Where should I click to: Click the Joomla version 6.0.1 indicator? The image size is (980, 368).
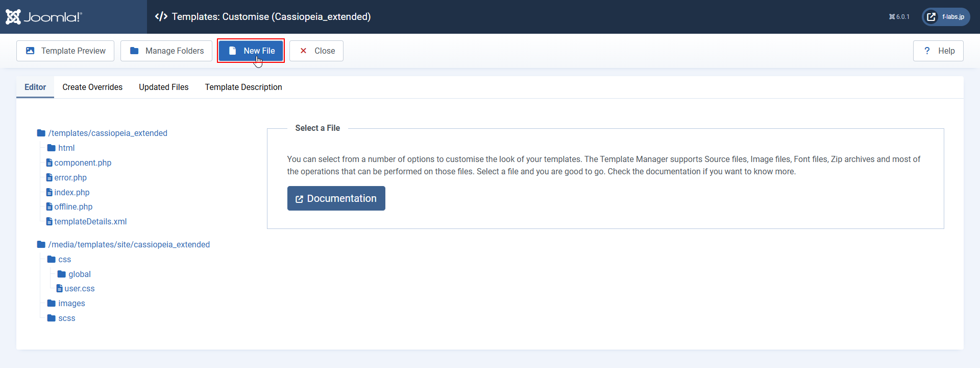coord(899,17)
